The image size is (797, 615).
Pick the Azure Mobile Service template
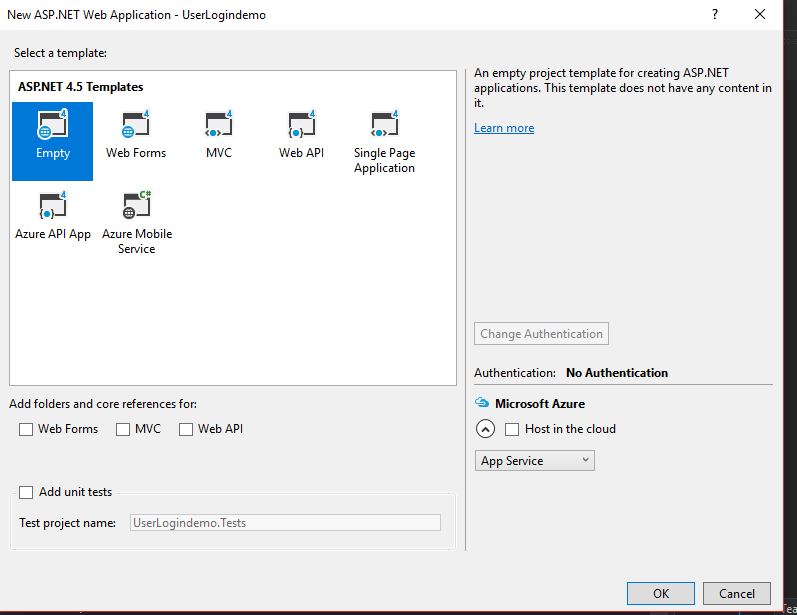[137, 223]
